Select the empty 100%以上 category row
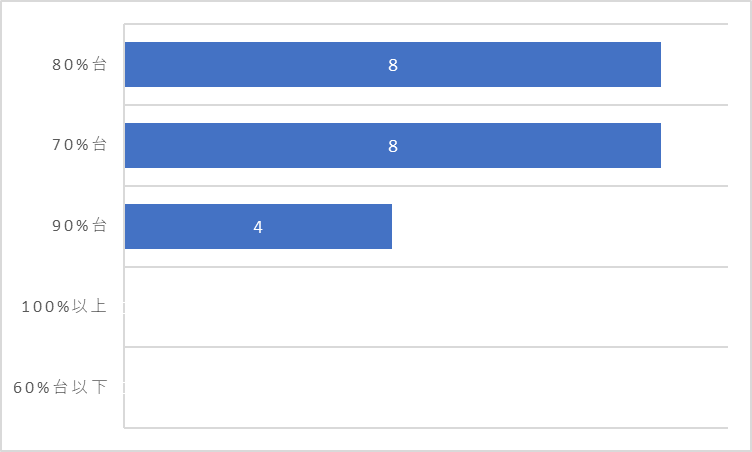Image resolution: width=752 pixels, height=452 pixels. pos(426,307)
